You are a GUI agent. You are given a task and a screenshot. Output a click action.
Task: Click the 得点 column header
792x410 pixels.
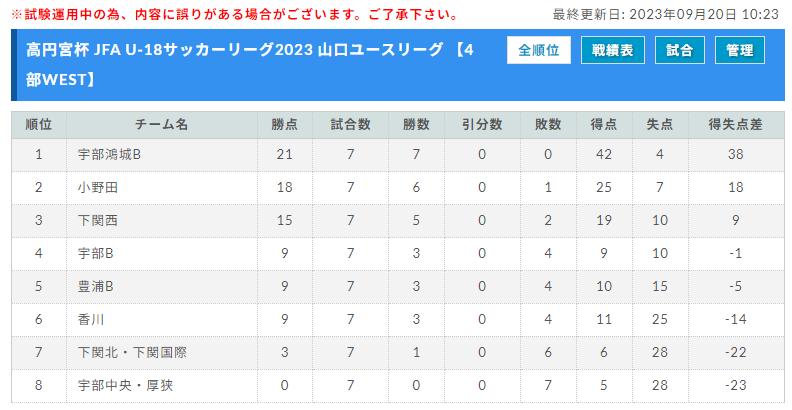point(604,125)
